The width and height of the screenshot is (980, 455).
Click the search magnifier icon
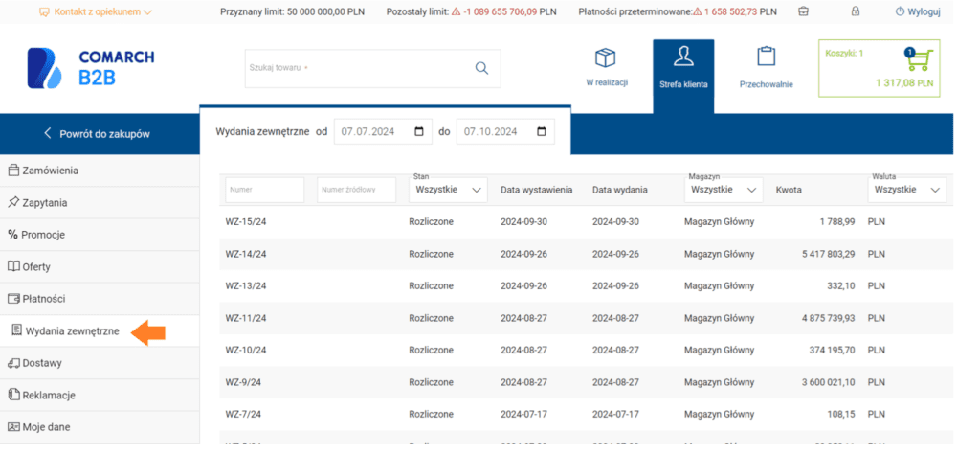point(481,68)
